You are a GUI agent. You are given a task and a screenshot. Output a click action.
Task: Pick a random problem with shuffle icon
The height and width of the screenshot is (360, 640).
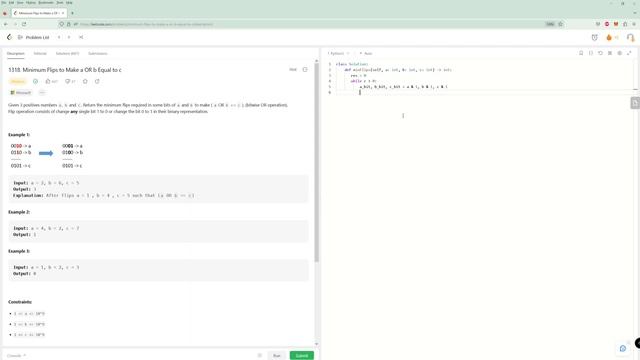point(81,37)
